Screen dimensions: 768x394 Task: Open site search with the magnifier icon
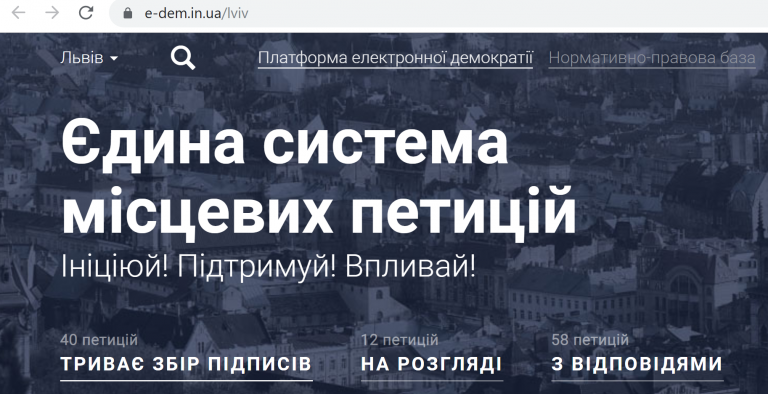pos(183,58)
